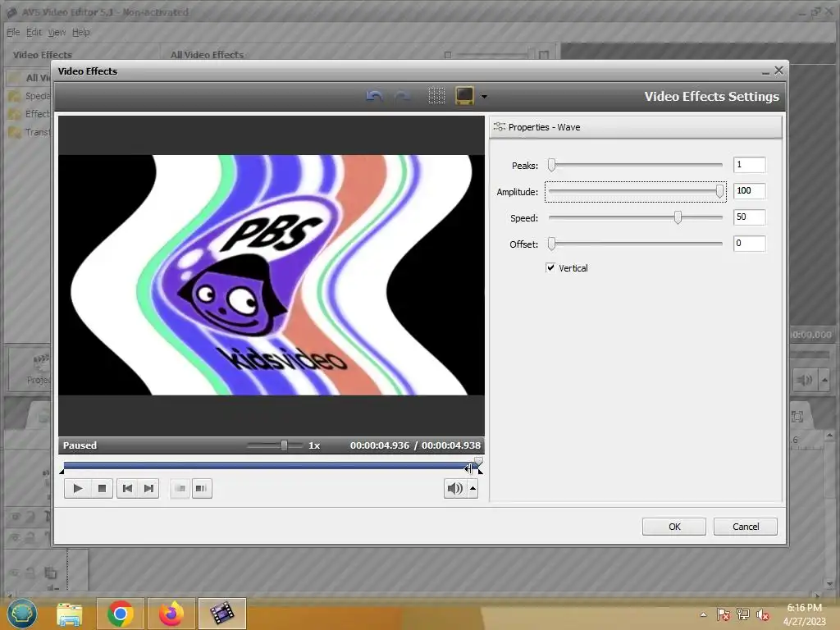This screenshot has height=630, width=840.
Task: Click the undo arrow in effects toolbar
Action: click(374, 97)
